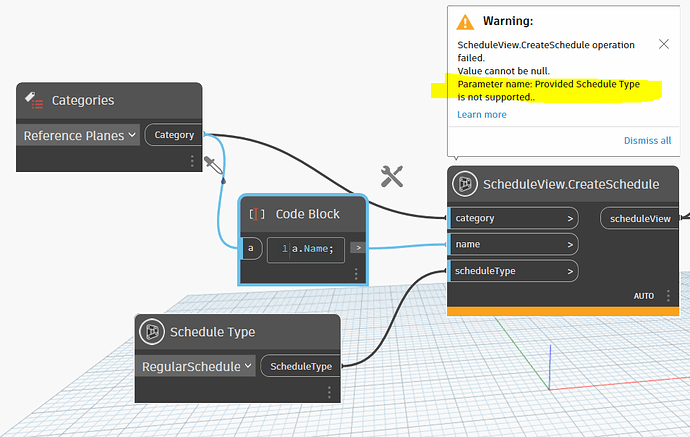Click the Code Block bracket icon
Screen dimensions: 690x437
[x=257, y=214]
